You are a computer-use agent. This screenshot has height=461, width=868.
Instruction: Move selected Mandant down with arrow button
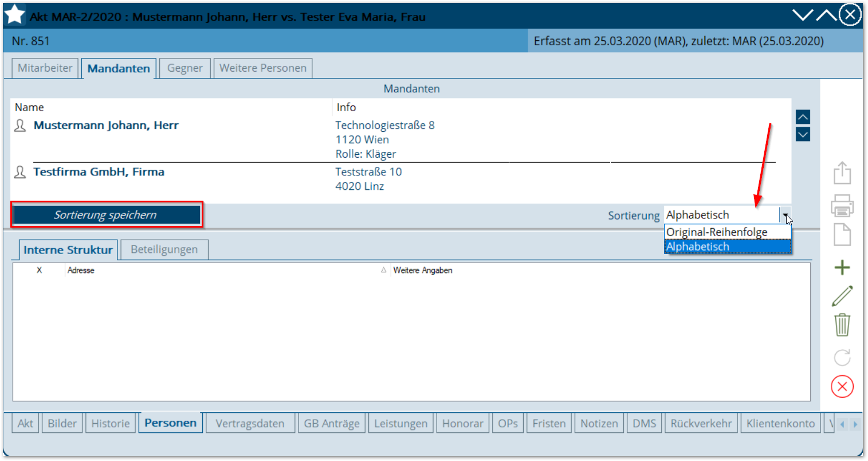click(x=803, y=135)
